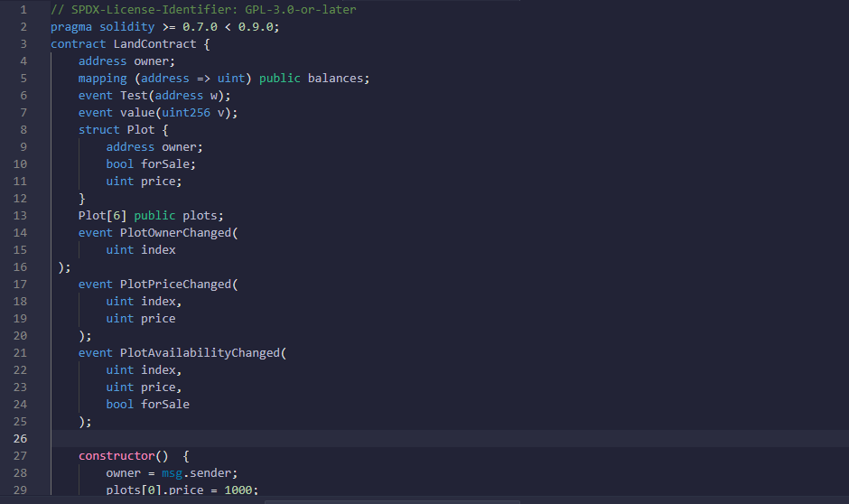Click the SPDX-License-Identifier comment on line 1
849x504 pixels.
203,10
